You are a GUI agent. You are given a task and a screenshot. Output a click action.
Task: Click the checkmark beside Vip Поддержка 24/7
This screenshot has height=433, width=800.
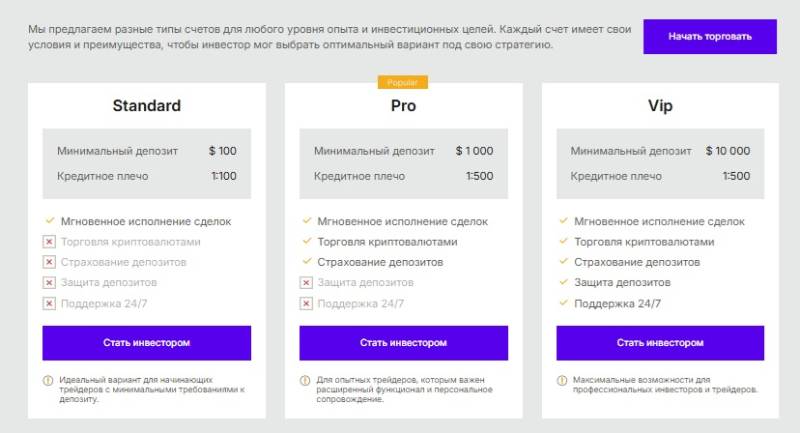(562, 303)
